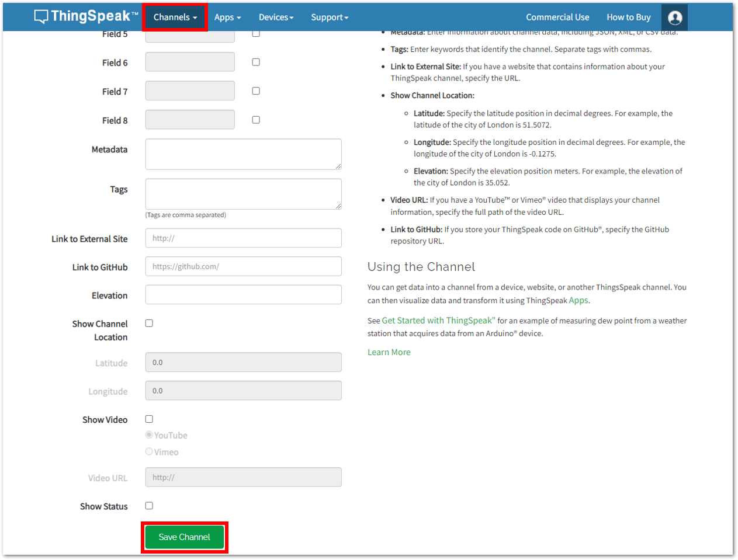Open the How to Buy page
Viewport: 738px width, 560px height.
point(629,18)
